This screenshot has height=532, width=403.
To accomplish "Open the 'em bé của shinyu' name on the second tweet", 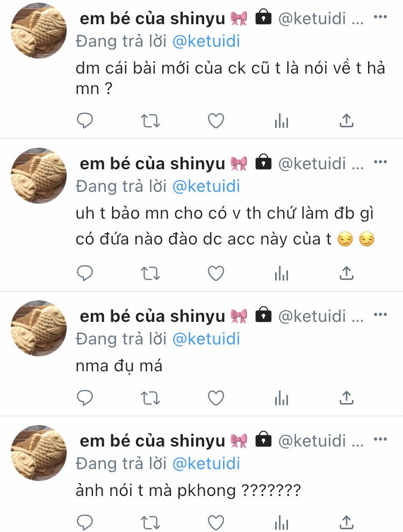I will 152,163.
